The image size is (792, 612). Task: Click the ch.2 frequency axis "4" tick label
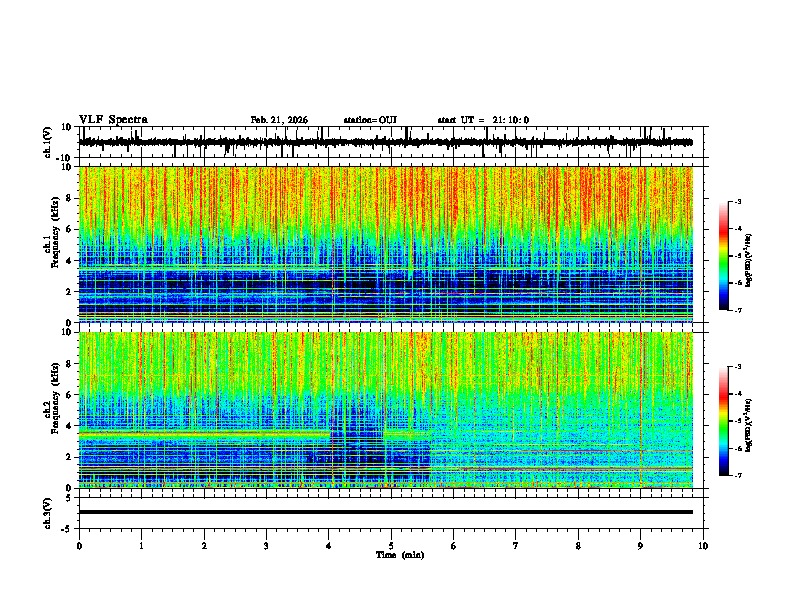tap(69, 426)
